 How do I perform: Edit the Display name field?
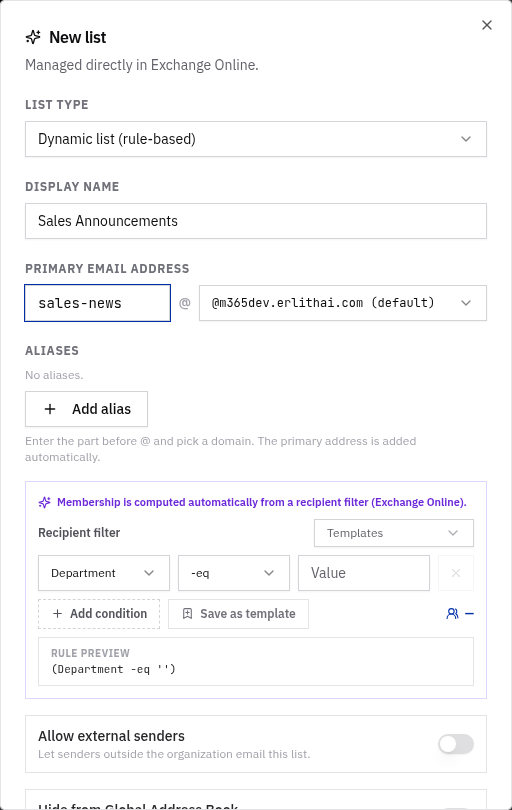(x=256, y=221)
